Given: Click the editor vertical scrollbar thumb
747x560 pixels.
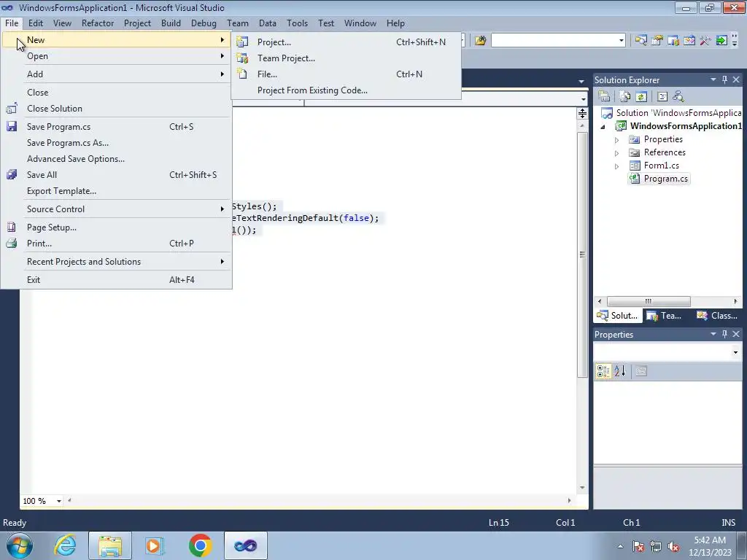Looking at the screenshot, I should coord(582,254).
